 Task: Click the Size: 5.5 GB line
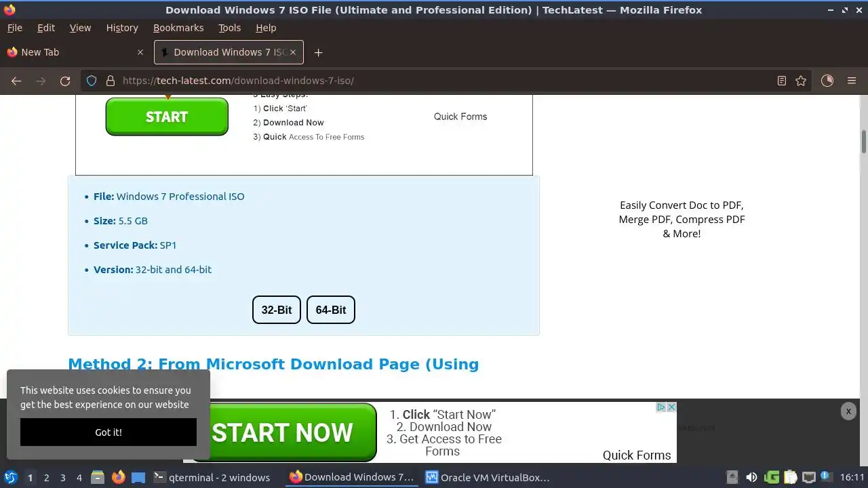tap(121, 221)
